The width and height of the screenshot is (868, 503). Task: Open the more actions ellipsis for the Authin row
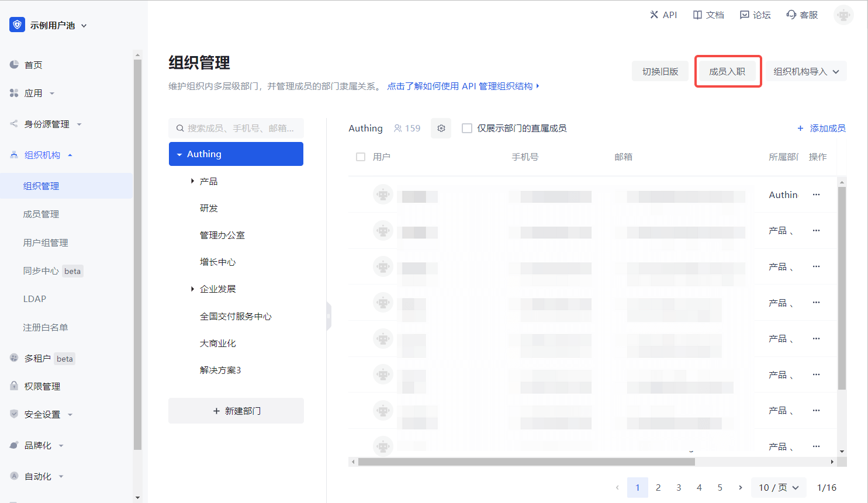(x=816, y=195)
